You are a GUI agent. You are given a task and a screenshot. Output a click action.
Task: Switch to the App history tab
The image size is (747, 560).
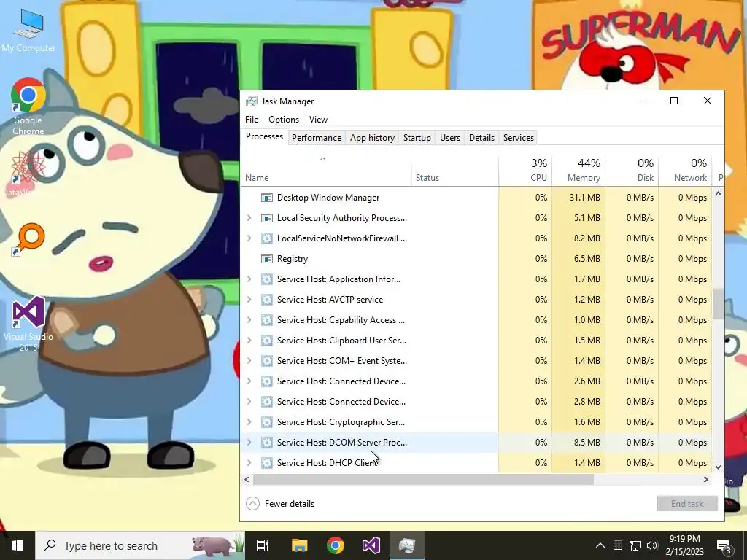[372, 138]
